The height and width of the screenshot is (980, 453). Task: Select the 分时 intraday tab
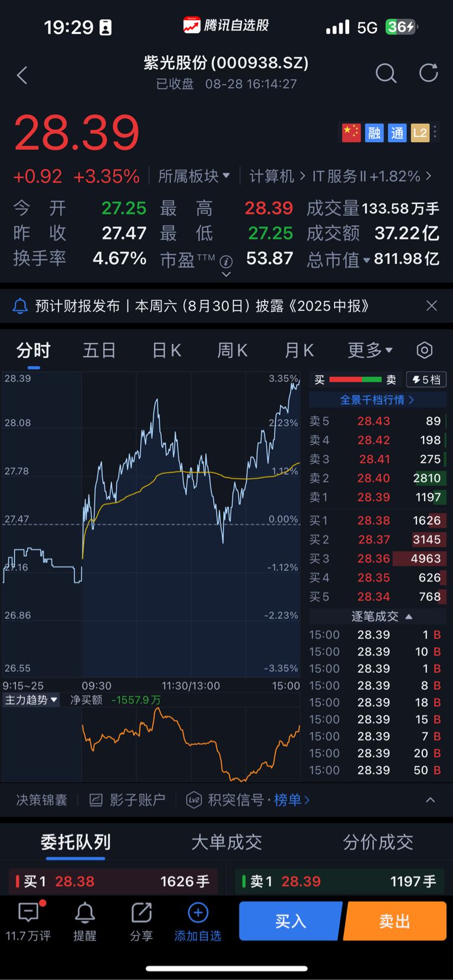pos(34,350)
